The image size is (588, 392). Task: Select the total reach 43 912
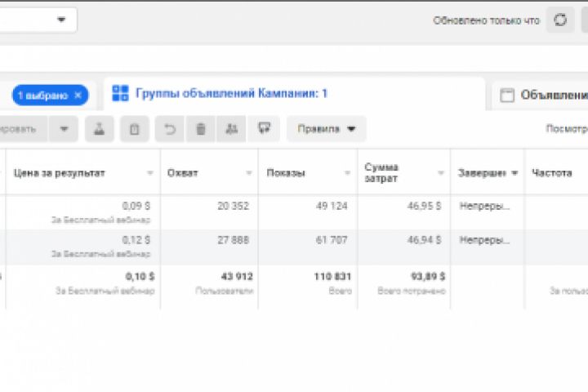click(237, 277)
